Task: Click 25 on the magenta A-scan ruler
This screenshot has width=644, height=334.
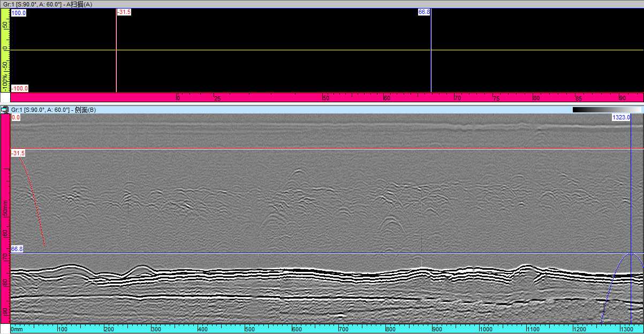Action: point(217,98)
